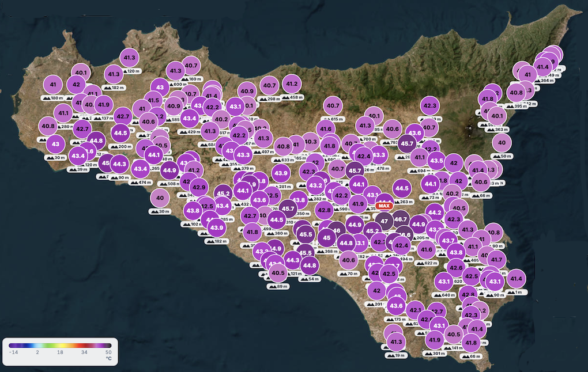Open the 46 temperature station marker

(337, 231)
